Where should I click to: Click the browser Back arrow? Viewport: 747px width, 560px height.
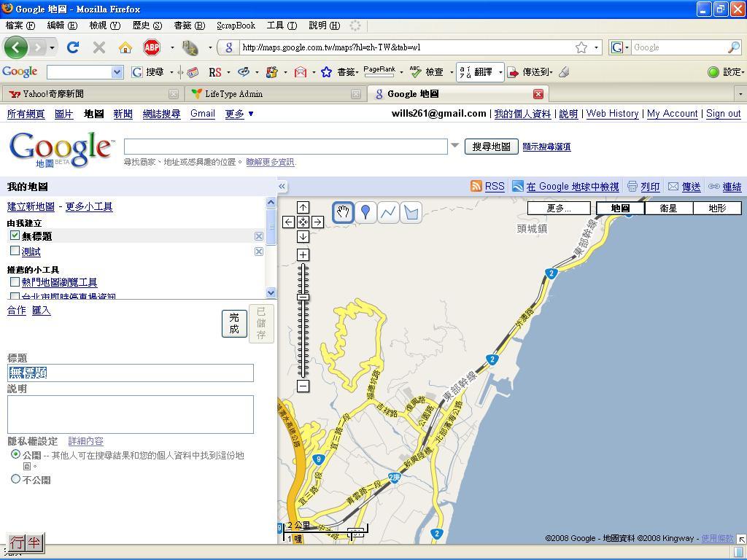click(16, 47)
